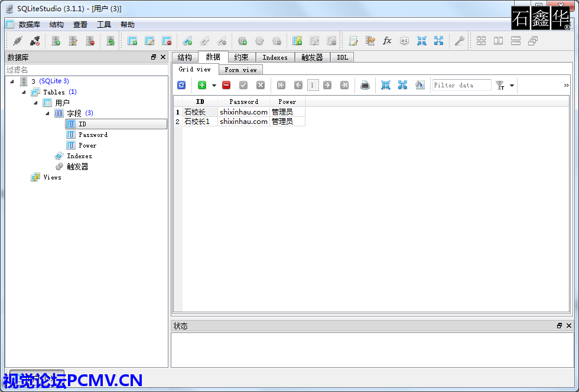The width and height of the screenshot is (579, 392).
Task: Delete selected row with red minus button
Action: 226,85
